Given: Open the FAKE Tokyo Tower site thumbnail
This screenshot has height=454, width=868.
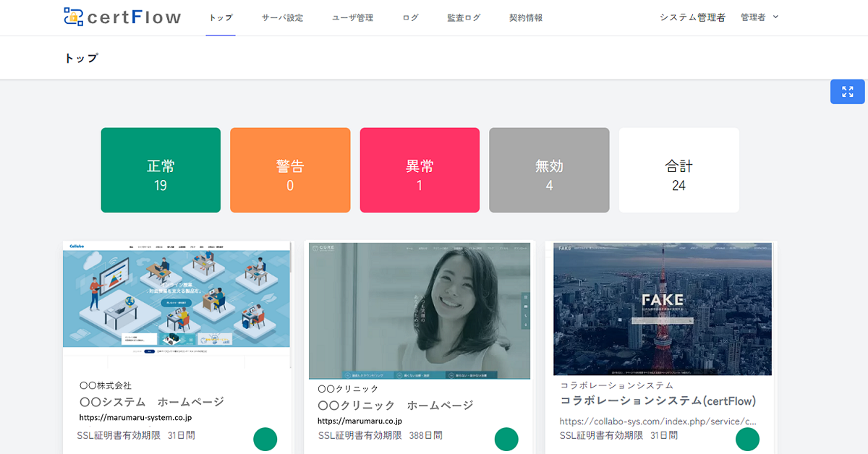Looking at the screenshot, I should pyautogui.click(x=662, y=309).
